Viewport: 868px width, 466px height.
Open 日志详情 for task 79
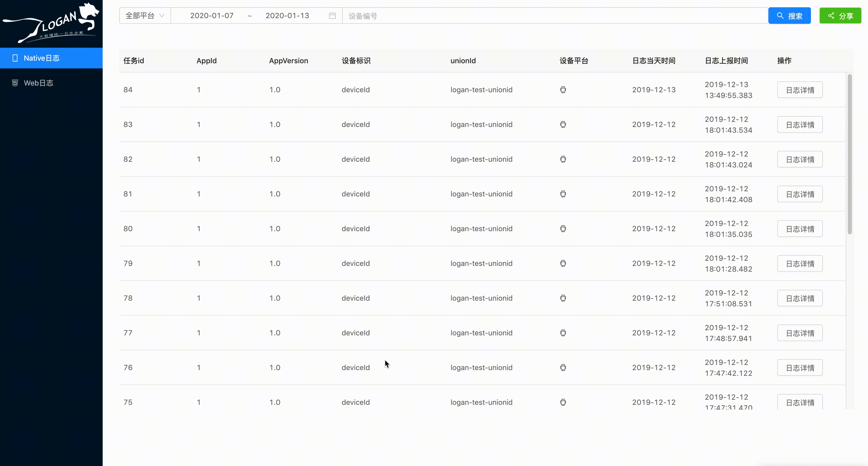click(x=800, y=264)
